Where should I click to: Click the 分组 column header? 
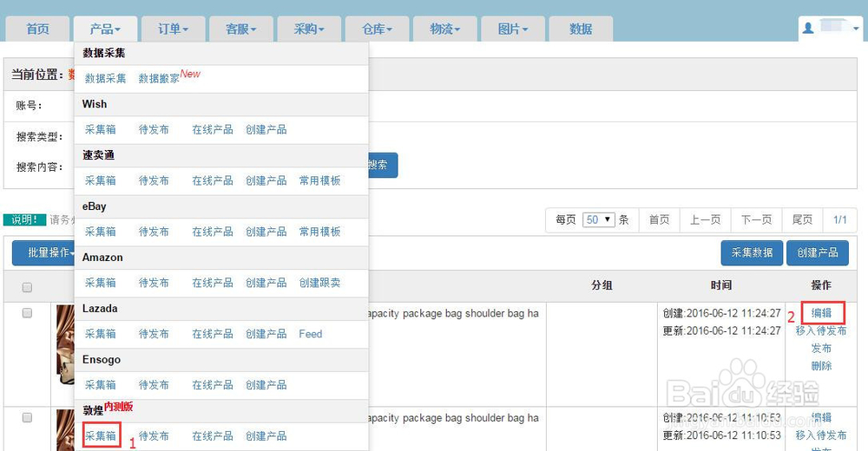pyautogui.click(x=602, y=285)
